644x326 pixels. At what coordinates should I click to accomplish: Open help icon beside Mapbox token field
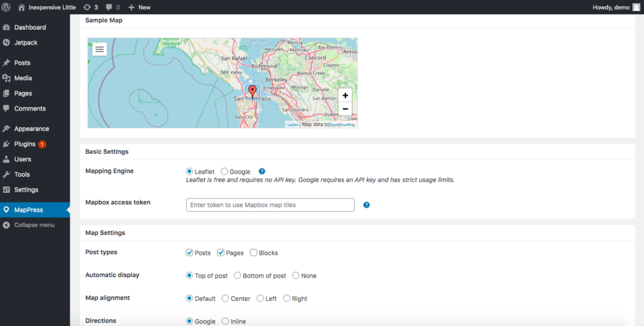click(x=367, y=205)
